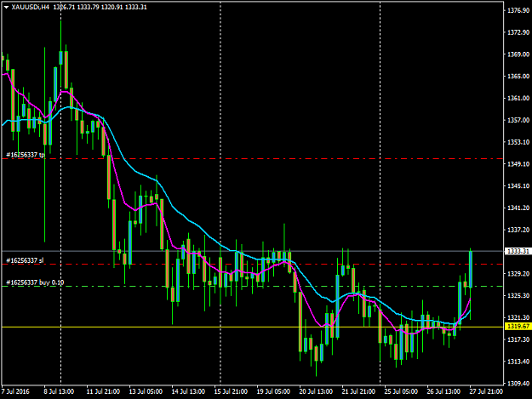Click the 1349.10 price scale value
The image size is (532, 399).
[518, 164]
